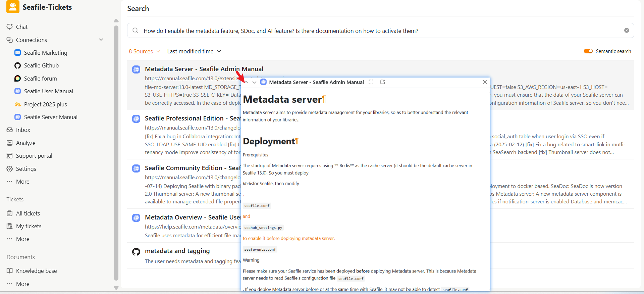Open Seafile Community Edition result title
Image resolution: width=644 pixels, height=294 pixels.
coord(193,168)
